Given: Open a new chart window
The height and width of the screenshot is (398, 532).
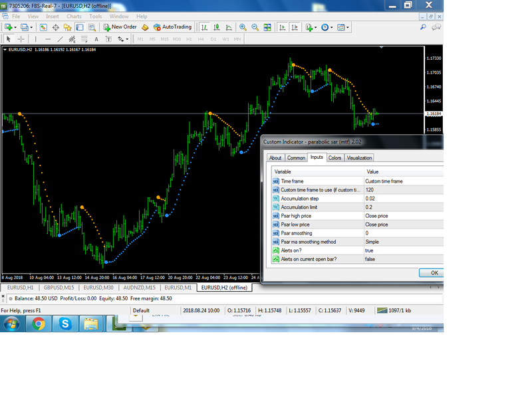Looking at the screenshot, I should [x=9, y=27].
